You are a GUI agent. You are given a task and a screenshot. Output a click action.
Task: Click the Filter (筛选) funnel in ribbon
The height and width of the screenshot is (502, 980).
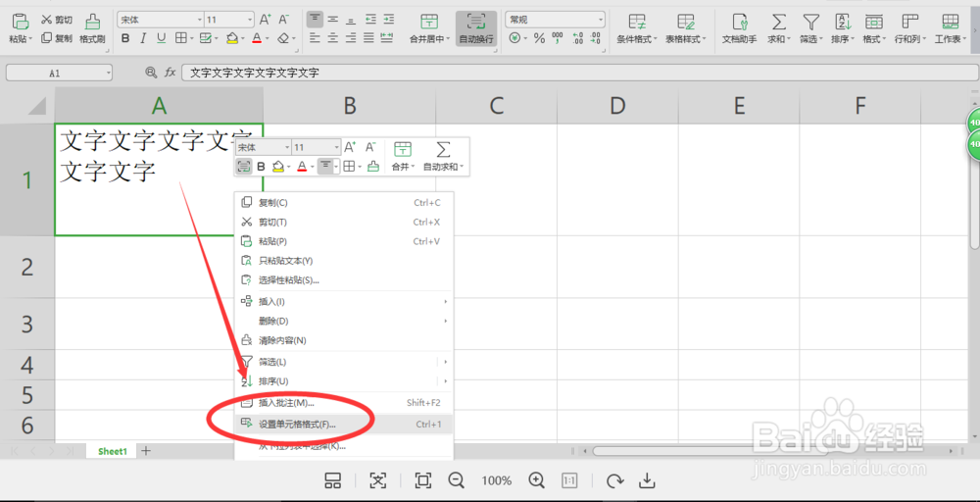click(x=811, y=23)
